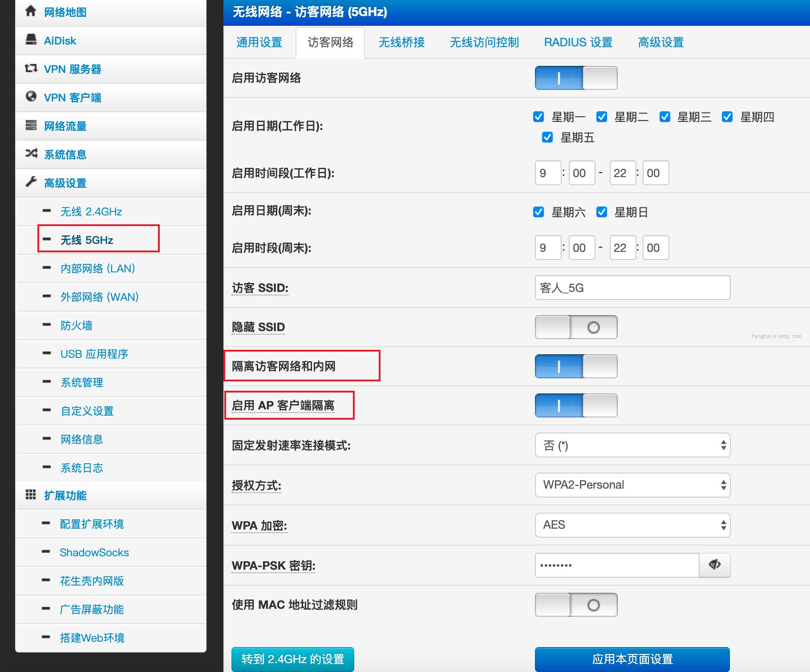Click the VPN 服务器 arrows icon
Screen dimensions: 810x672
(31, 68)
